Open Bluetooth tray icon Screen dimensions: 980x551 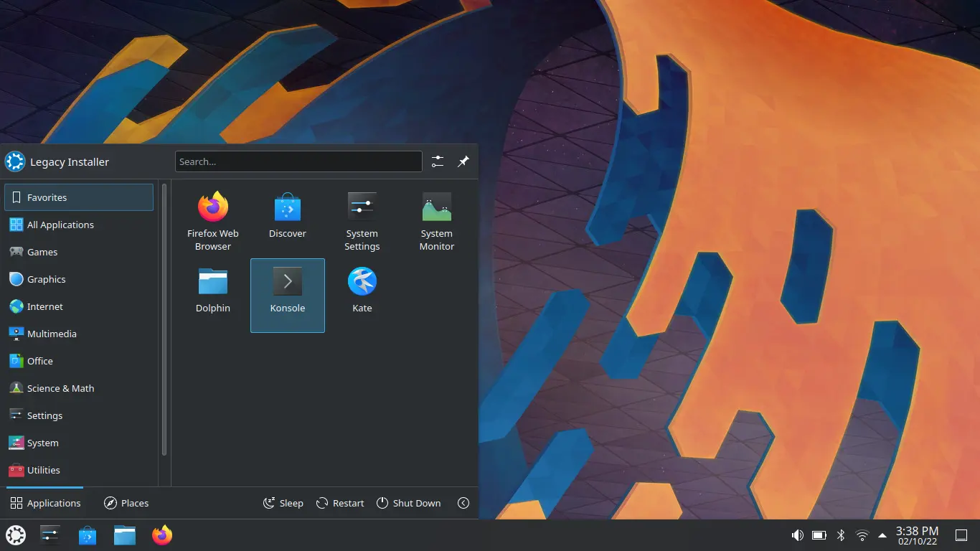point(842,535)
